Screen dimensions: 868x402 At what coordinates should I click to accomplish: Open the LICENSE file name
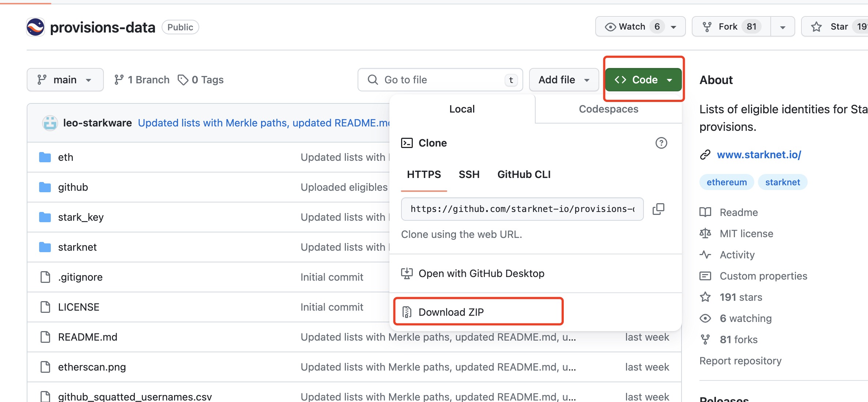point(79,307)
